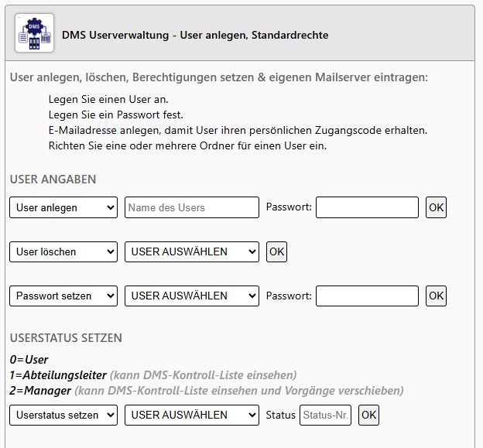Click the "USERSTATUS SETZEN" section heading
Image resolution: width=483 pixels, height=448 pixels.
click(66, 338)
